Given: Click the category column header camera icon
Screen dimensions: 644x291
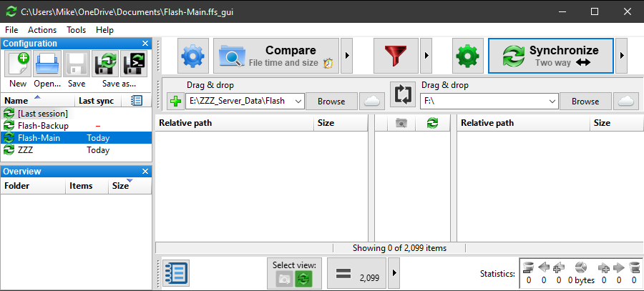Looking at the screenshot, I should (x=401, y=123).
